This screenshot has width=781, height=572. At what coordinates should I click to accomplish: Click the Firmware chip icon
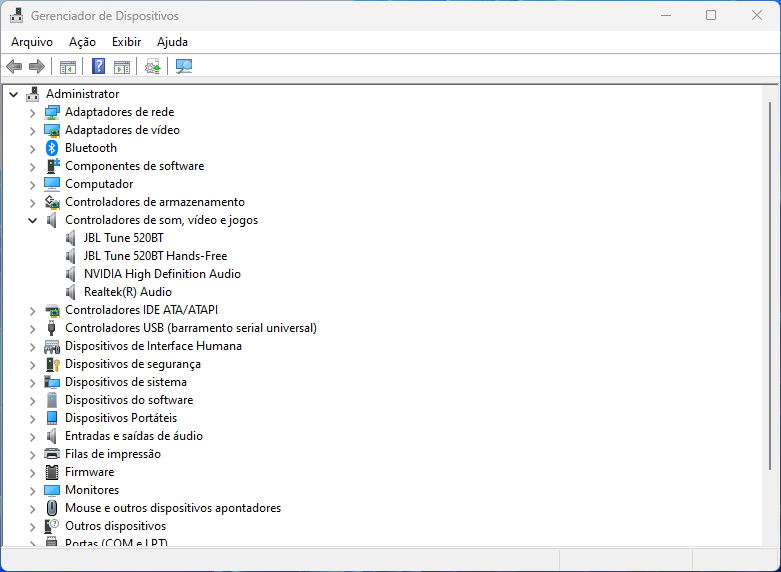[52, 472]
